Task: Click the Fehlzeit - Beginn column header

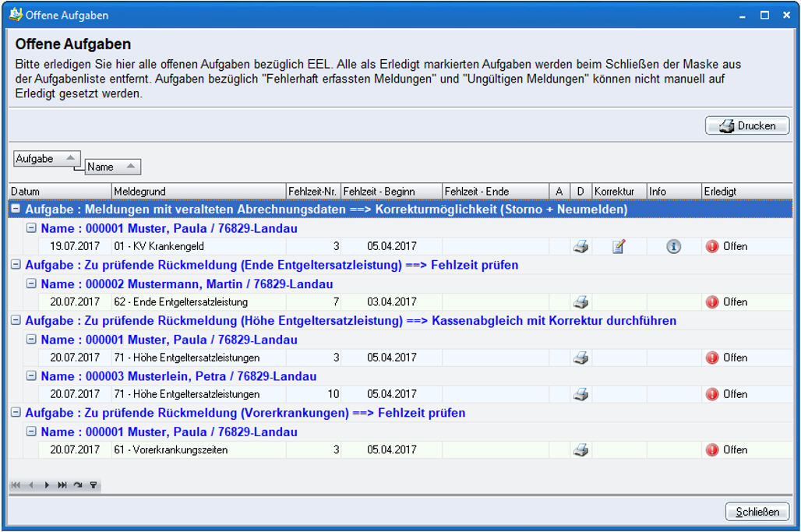Action: tap(391, 192)
